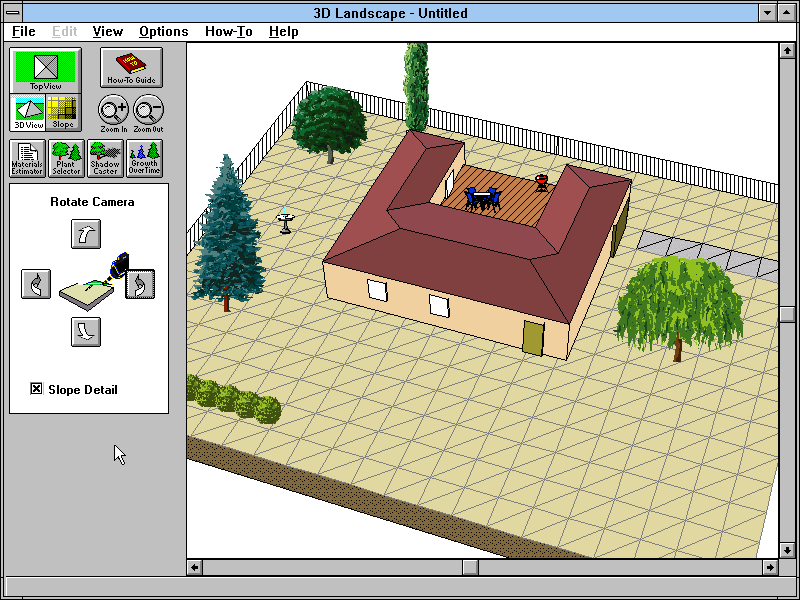Click the Zoom In magnifier
The image size is (800, 600).
pyautogui.click(x=114, y=113)
